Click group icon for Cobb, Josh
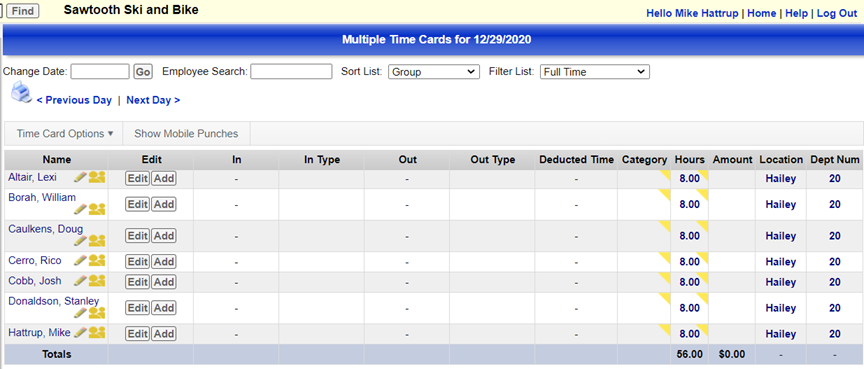This screenshot has height=369, width=864. pyautogui.click(x=97, y=280)
